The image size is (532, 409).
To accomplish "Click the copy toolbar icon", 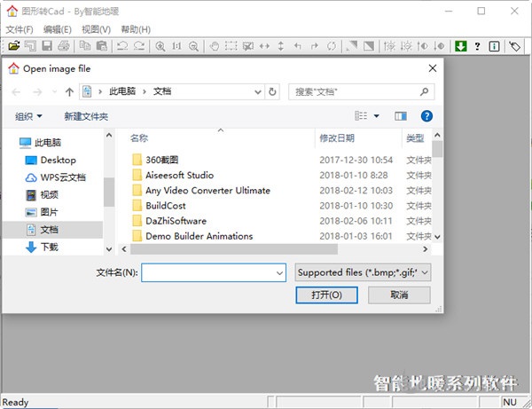I will click(x=85, y=45).
